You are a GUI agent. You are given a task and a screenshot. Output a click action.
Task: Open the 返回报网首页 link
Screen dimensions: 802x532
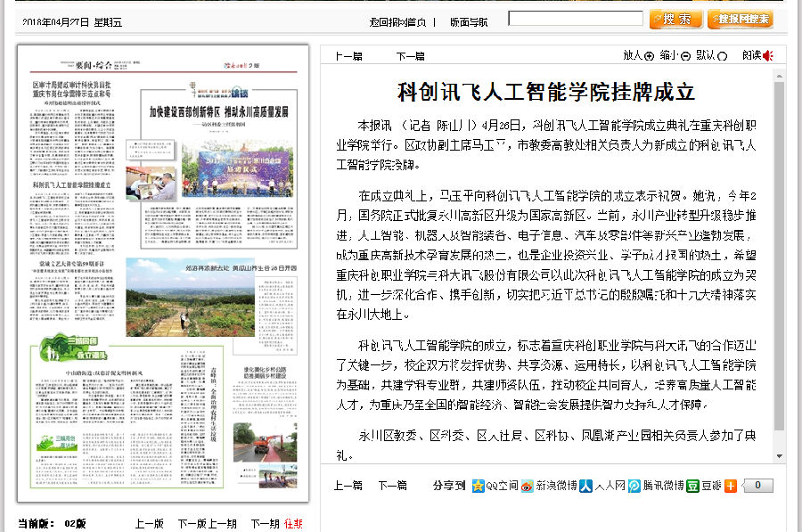(x=397, y=21)
